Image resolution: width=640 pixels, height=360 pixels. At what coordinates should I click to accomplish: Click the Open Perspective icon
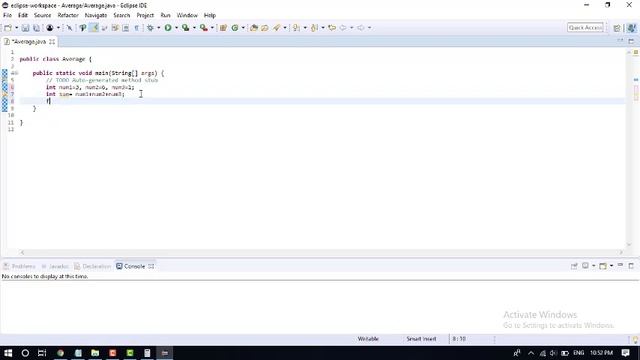[x=617, y=28]
